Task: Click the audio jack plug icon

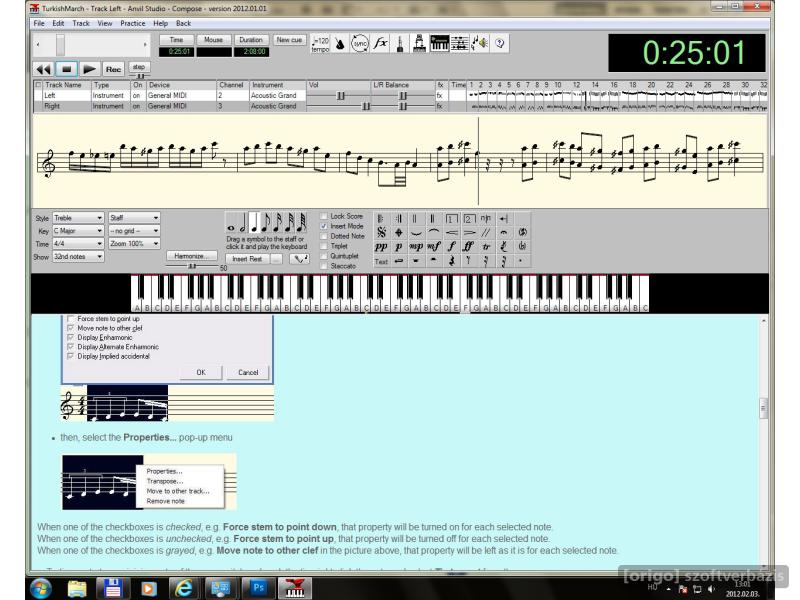Action: click(400, 44)
